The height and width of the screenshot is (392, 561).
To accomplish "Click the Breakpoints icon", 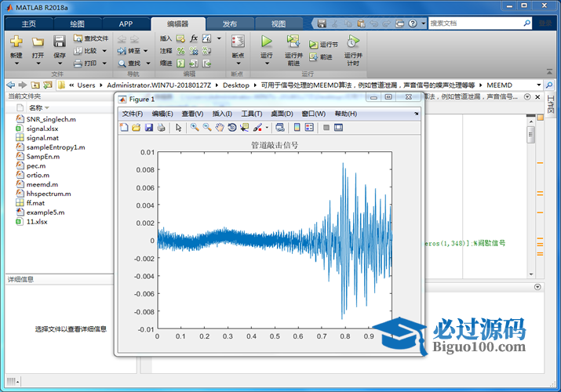I will click(238, 41).
